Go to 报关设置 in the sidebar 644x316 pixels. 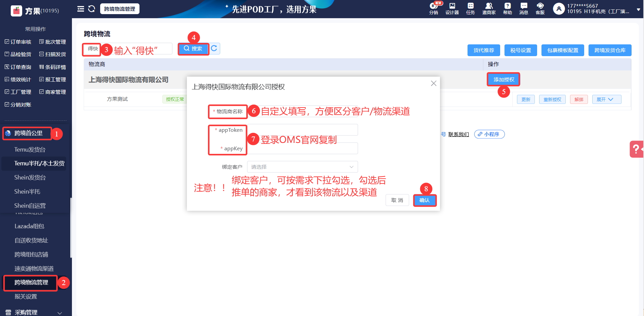coord(26,297)
